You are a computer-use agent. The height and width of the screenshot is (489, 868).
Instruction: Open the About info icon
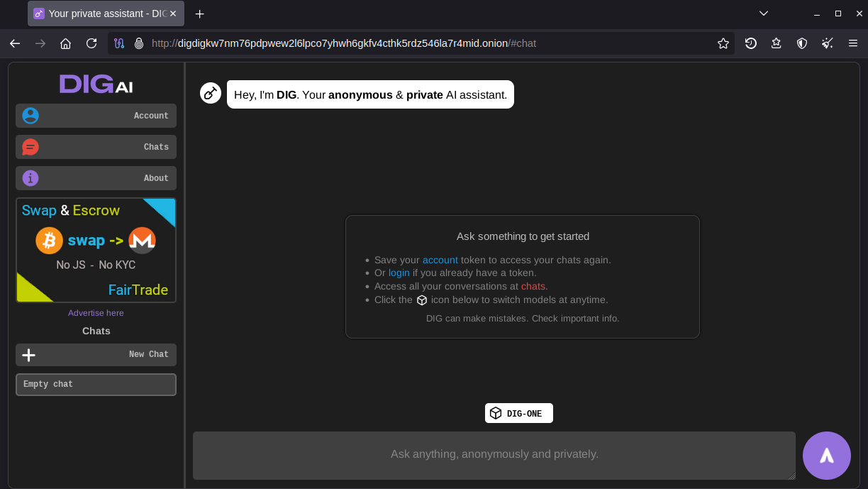coord(30,178)
